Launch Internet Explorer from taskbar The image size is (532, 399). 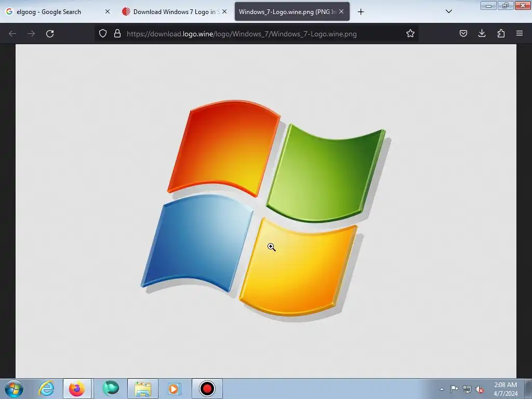coord(46,389)
